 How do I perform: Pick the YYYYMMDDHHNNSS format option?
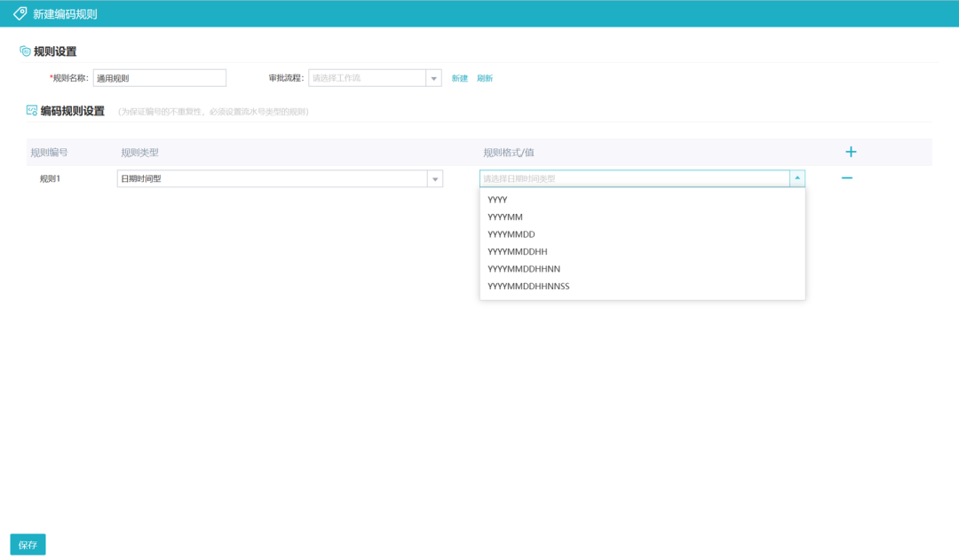(642, 286)
